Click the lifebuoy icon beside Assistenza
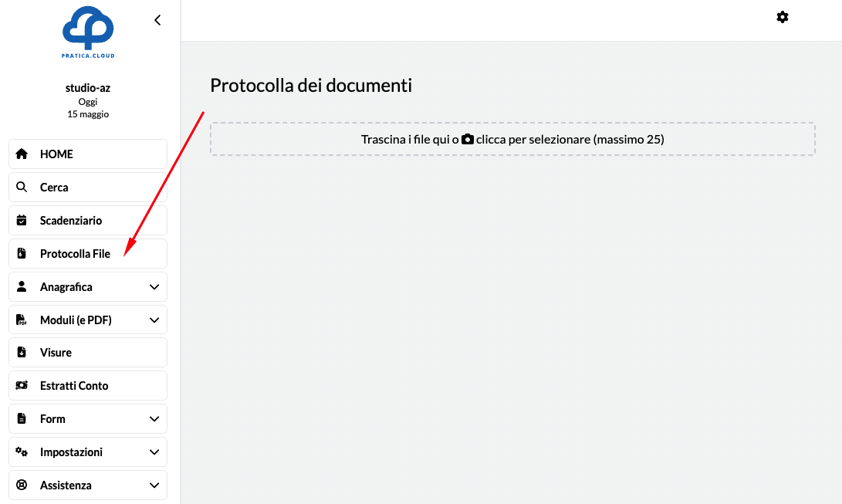The width and height of the screenshot is (842, 504). coord(22,485)
